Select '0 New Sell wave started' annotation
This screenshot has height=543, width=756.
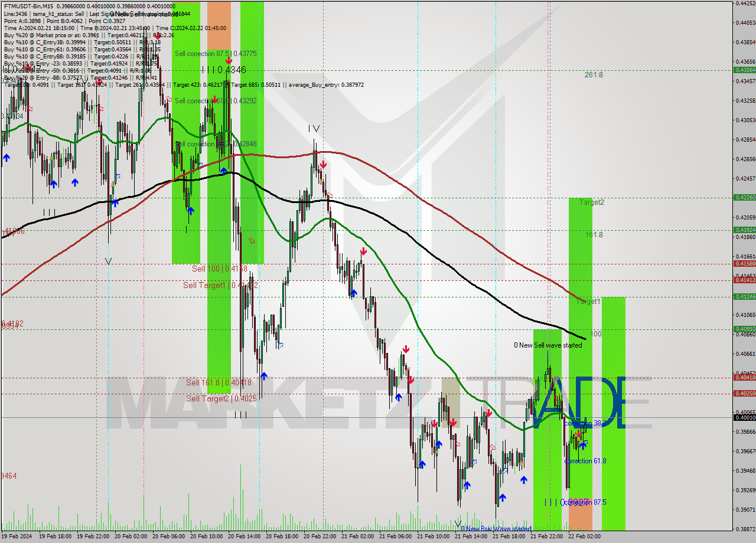click(x=548, y=345)
